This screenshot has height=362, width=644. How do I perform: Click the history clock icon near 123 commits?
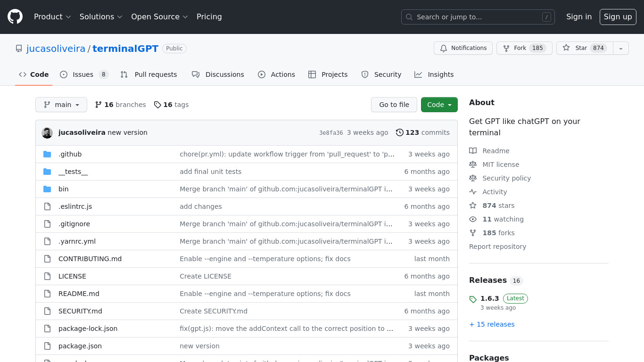[x=400, y=132]
